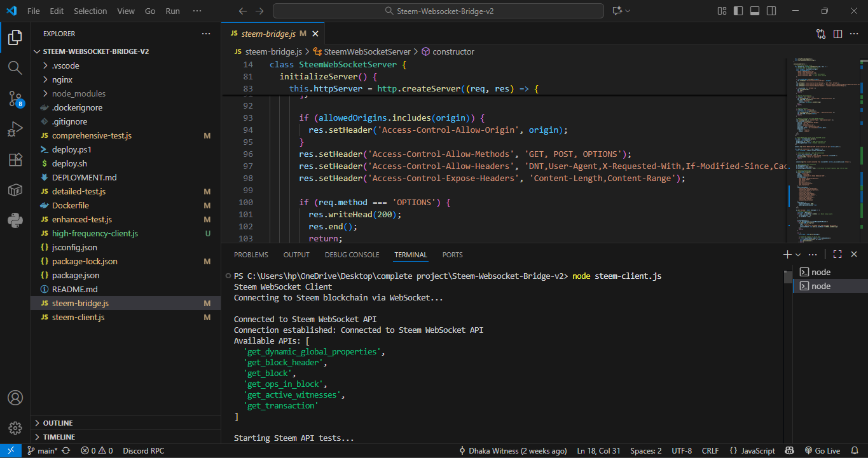Viewport: 868px width, 458px height.
Task: Toggle Primary Side Bar layout button
Action: click(x=738, y=11)
